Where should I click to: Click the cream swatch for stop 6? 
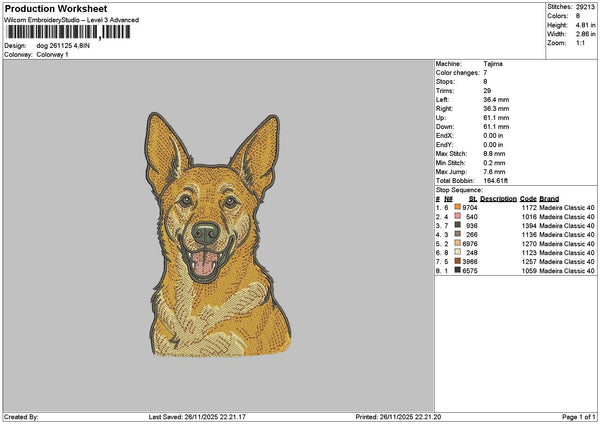click(457, 252)
